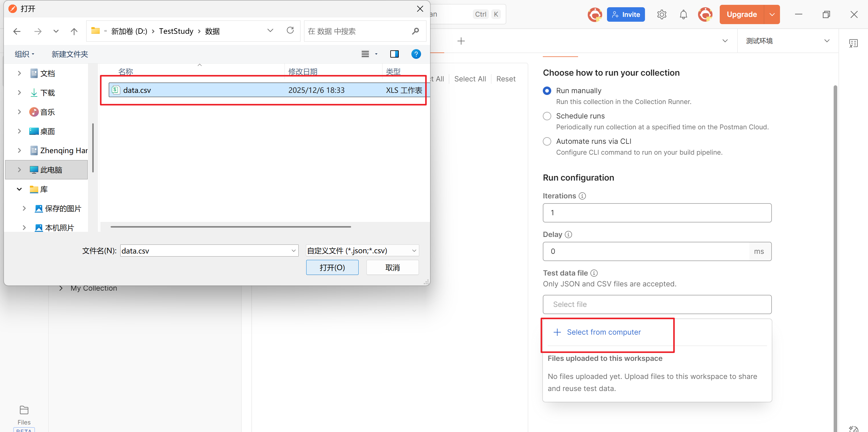The height and width of the screenshot is (432, 868).
Task: Expand the 此电脑 tree node
Action: (19, 169)
